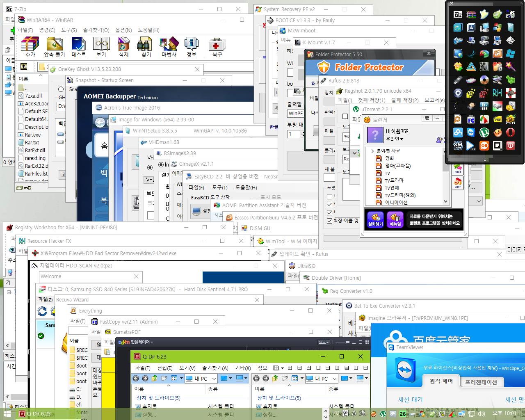Click Windows Start button
Viewport: 525px width, 420px height.
click(7, 414)
